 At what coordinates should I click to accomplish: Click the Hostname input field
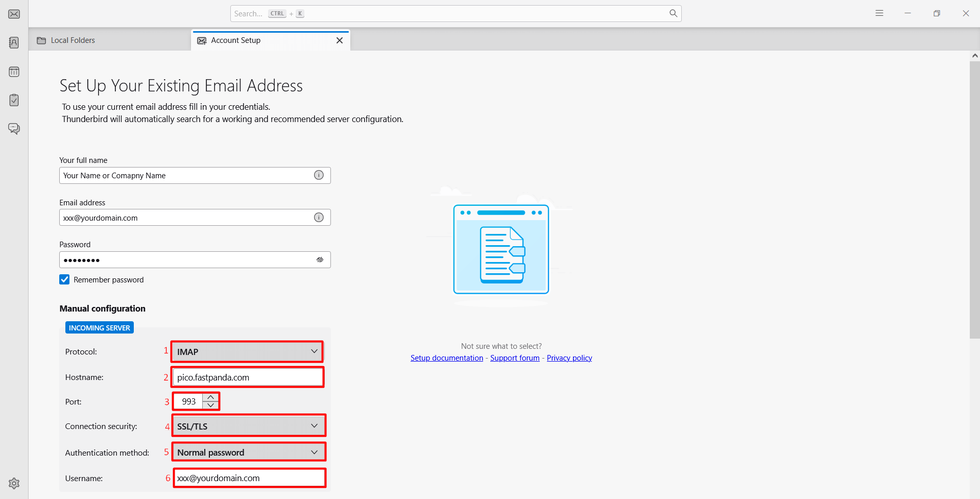(x=248, y=377)
